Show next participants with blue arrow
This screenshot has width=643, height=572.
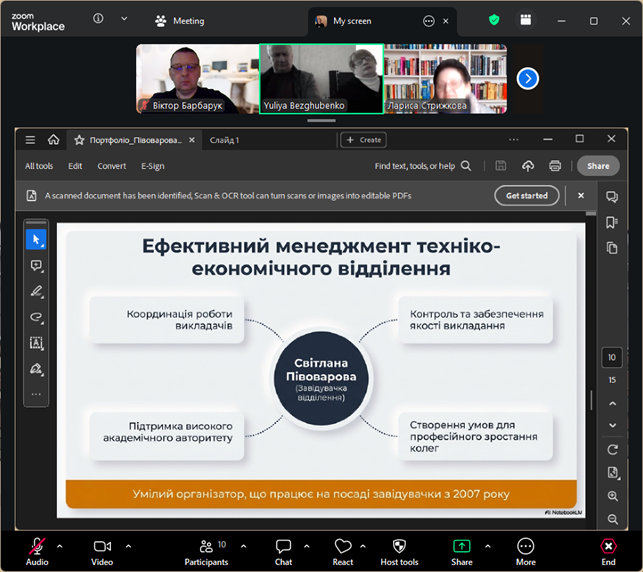[x=527, y=79]
